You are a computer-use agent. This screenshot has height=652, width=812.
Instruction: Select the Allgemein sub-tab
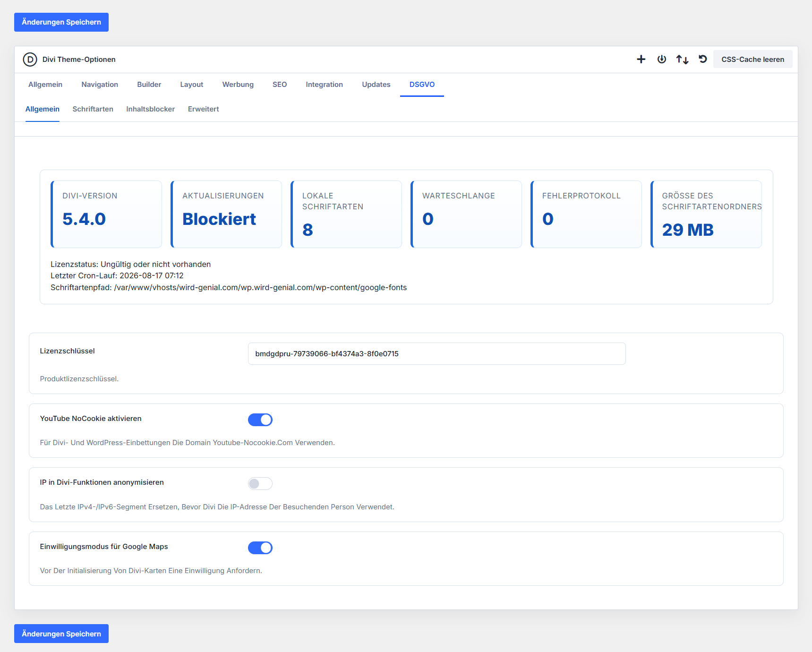click(43, 109)
